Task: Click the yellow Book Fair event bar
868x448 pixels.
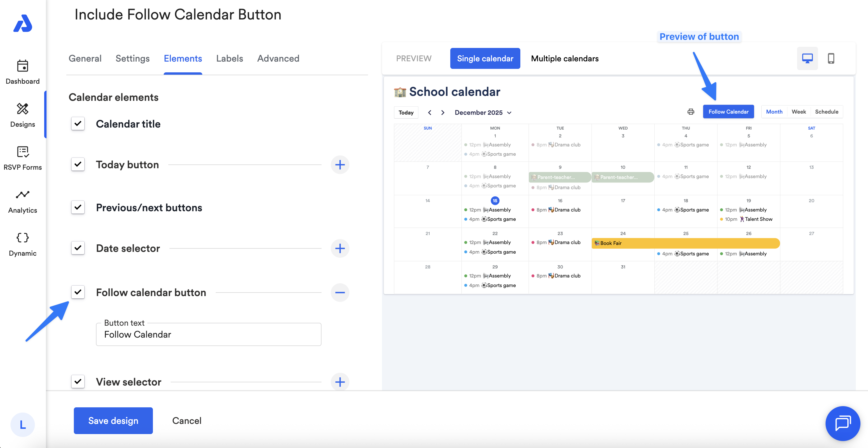Action: 685,243
